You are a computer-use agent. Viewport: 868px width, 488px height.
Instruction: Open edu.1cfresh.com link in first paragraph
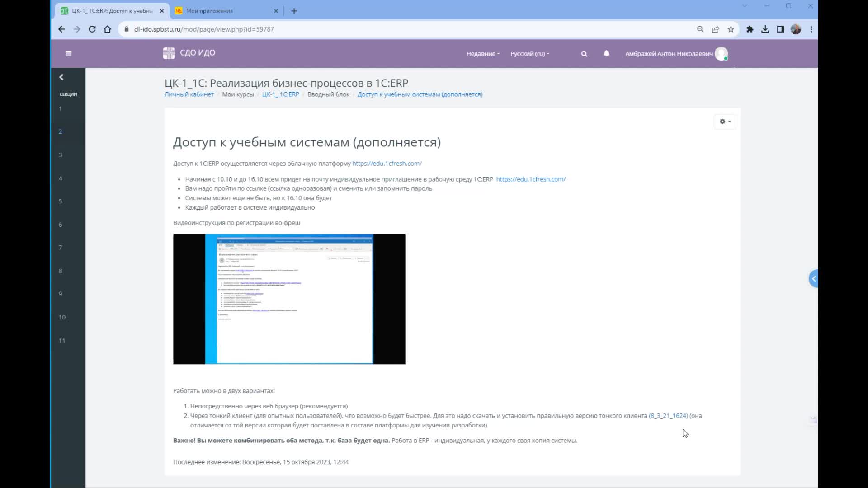coord(387,164)
